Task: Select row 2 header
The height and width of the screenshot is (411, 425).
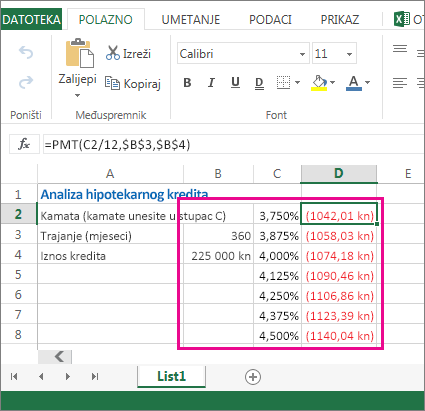Action: [x=18, y=214]
